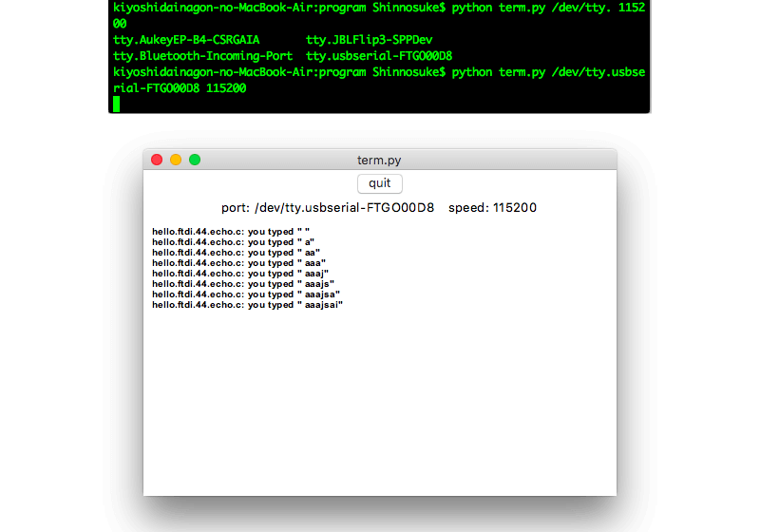Click the first echo line with empty quotes
This screenshot has height=532, width=760.
point(231,232)
